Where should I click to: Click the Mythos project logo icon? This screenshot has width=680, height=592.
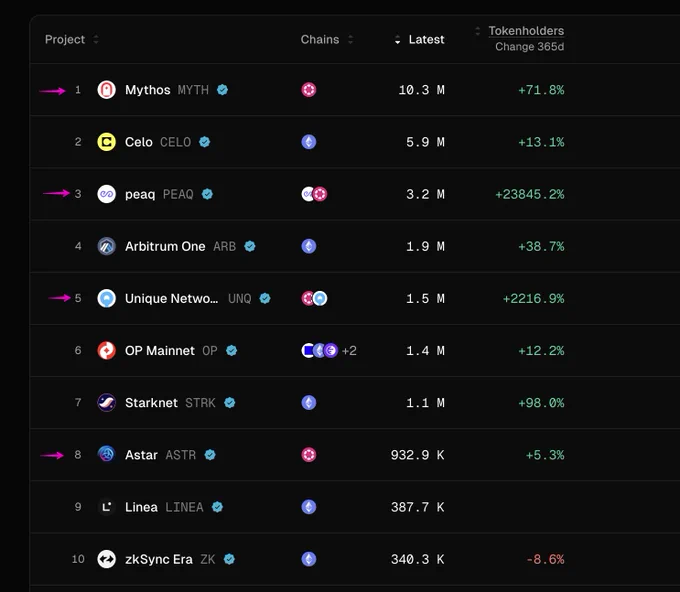click(x=106, y=90)
